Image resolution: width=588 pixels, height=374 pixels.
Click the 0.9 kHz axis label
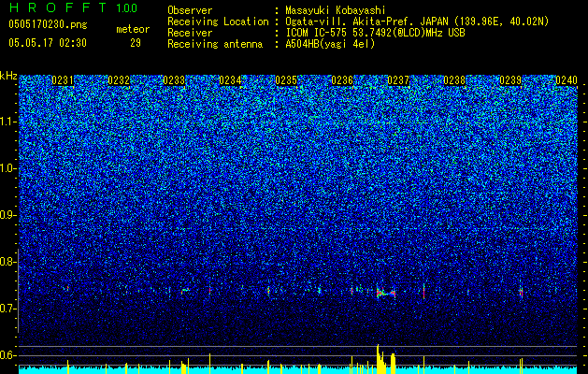8,215
